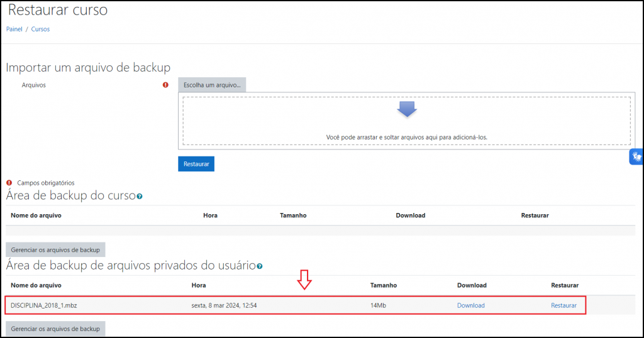Click red exclamation icon next to Campos obrigatórios
The width and height of the screenshot is (644, 338).
9,183
